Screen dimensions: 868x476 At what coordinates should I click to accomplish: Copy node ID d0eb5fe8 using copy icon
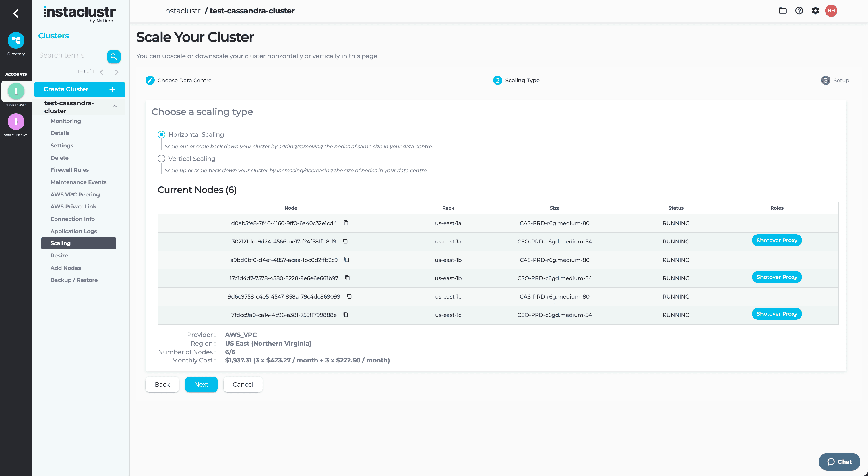tap(346, 223)
